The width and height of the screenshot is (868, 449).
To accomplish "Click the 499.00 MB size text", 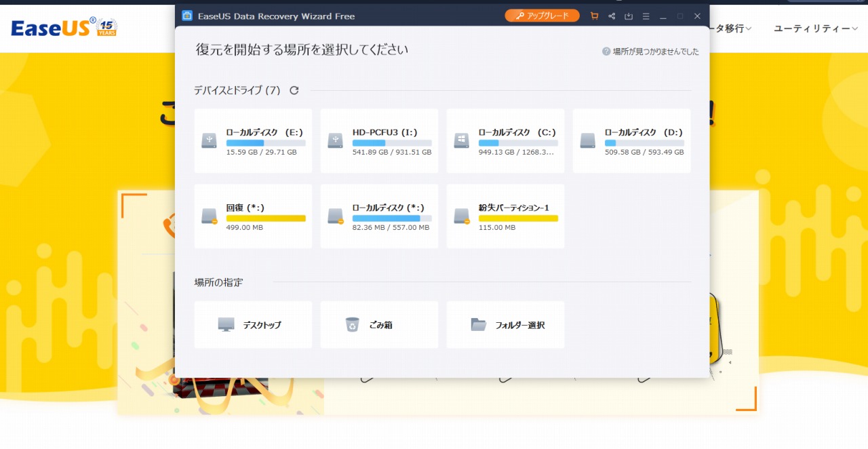I will coord(244,228).
